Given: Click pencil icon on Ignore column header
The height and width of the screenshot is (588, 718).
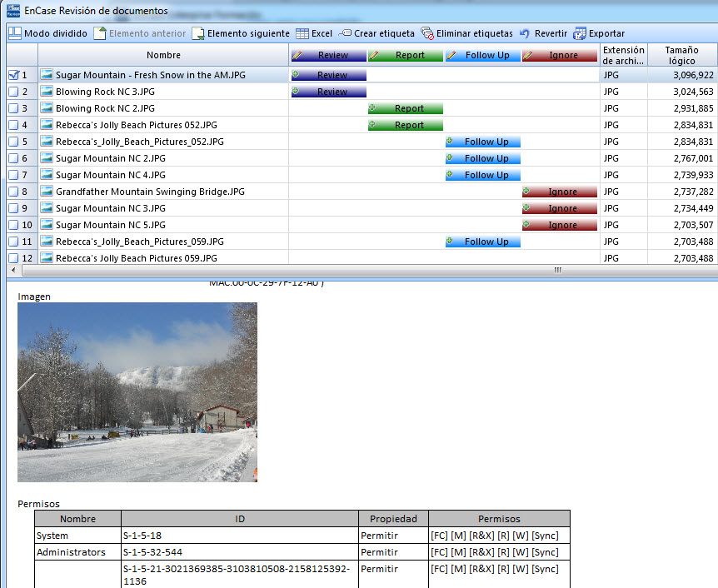Looking at the screenshot, I should [527, 56].
